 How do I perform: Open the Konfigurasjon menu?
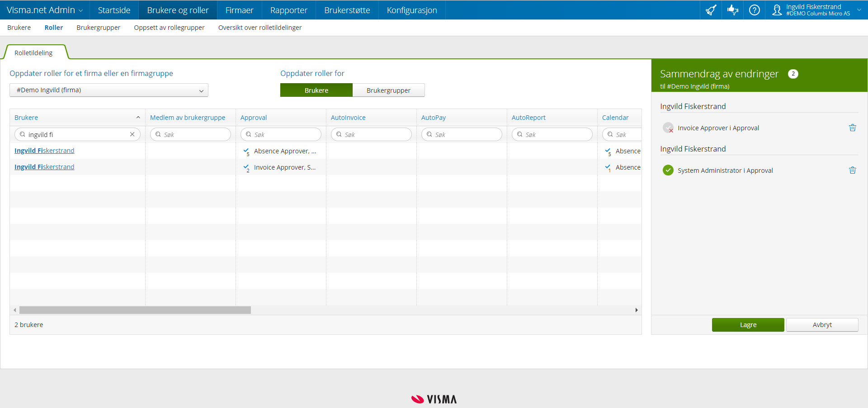click(412, 10)
